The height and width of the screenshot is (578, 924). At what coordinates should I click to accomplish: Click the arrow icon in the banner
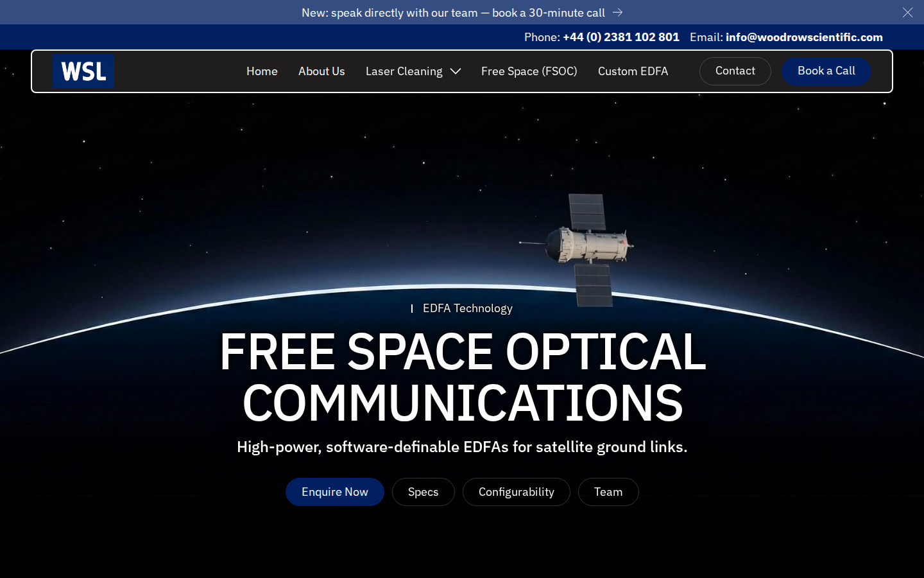pyautogui.click(x=617, y=12)
